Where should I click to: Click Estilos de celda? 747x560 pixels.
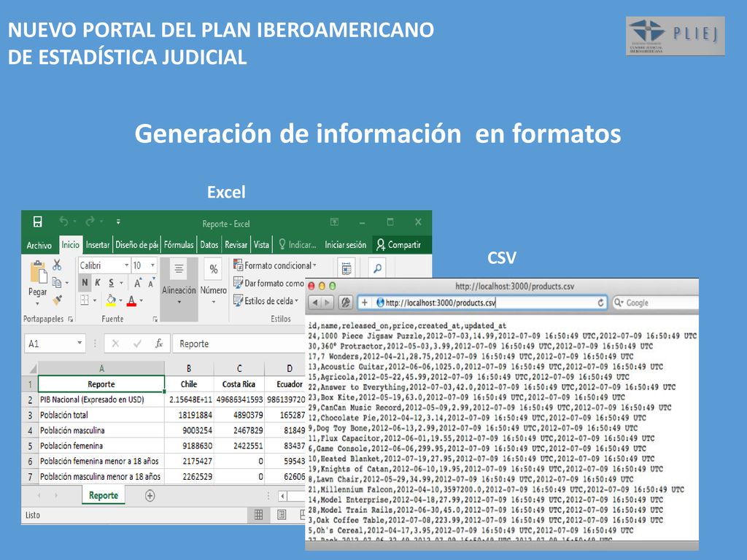[x=266, y=300]
